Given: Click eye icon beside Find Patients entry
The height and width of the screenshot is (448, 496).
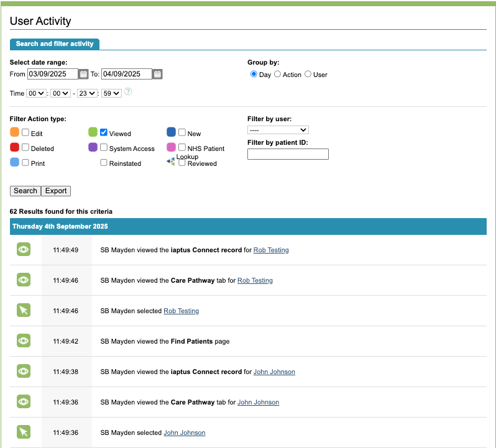Looking at the screenshot, I should [24, 341].
